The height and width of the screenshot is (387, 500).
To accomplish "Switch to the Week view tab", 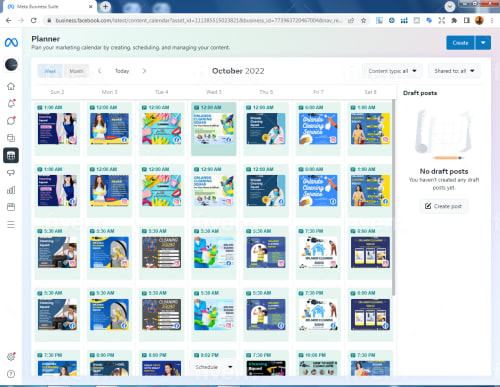I will (x=50, y=71).
